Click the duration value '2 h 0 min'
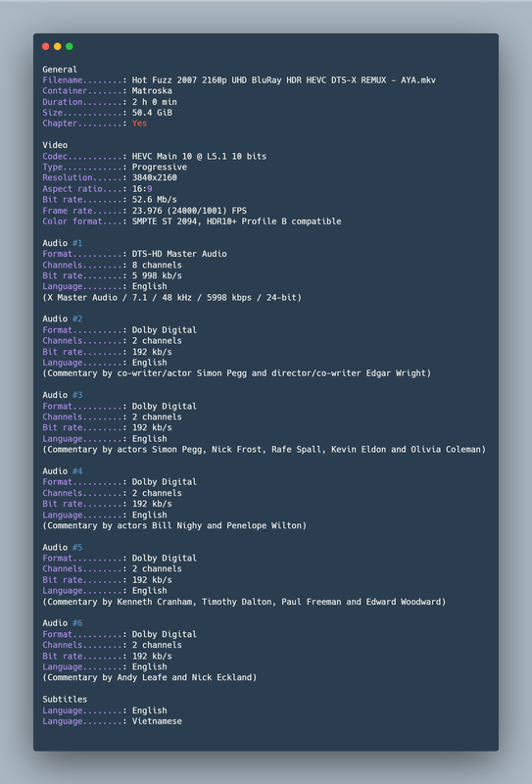 tap(155, 102)
